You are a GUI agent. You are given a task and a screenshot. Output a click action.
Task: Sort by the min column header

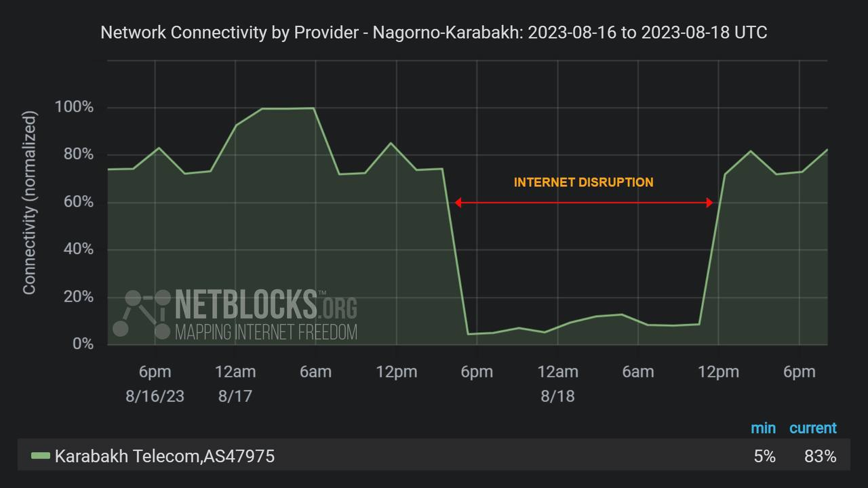tap(763, 428)
